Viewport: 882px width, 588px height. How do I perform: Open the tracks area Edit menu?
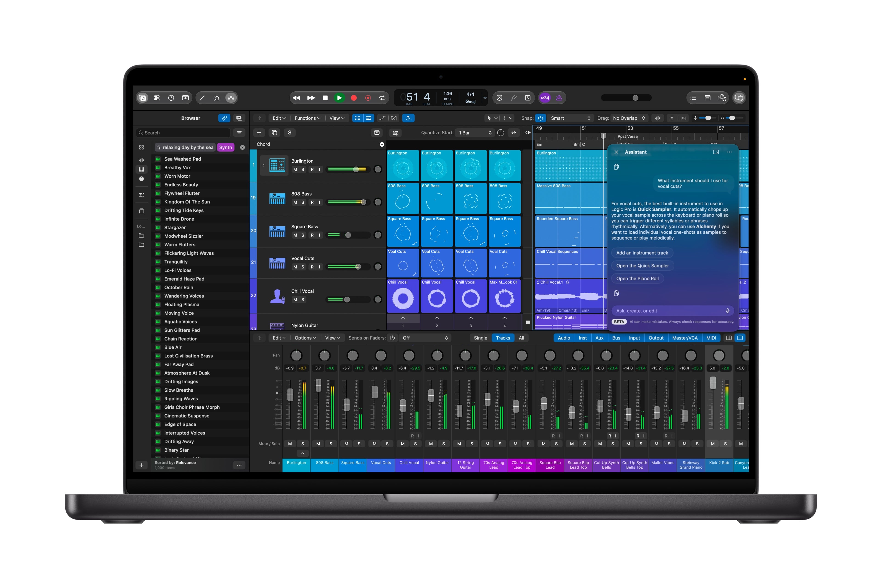[x=279, y=118]
